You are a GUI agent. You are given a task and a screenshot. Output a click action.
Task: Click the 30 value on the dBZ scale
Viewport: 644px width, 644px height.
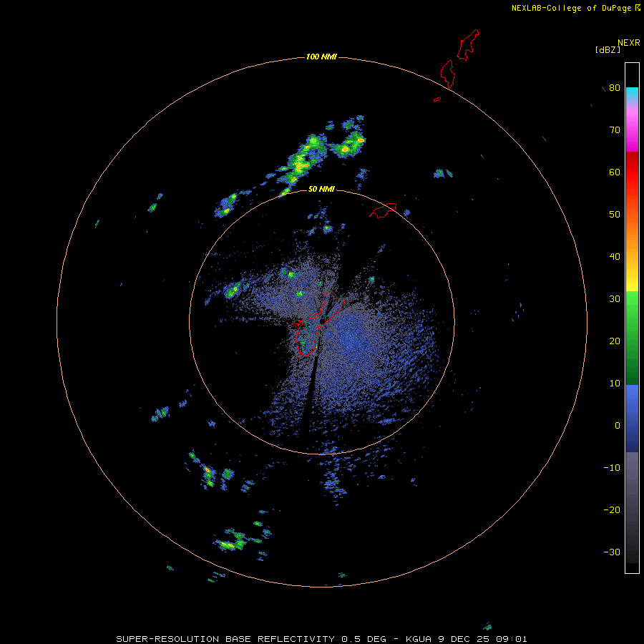615,298
